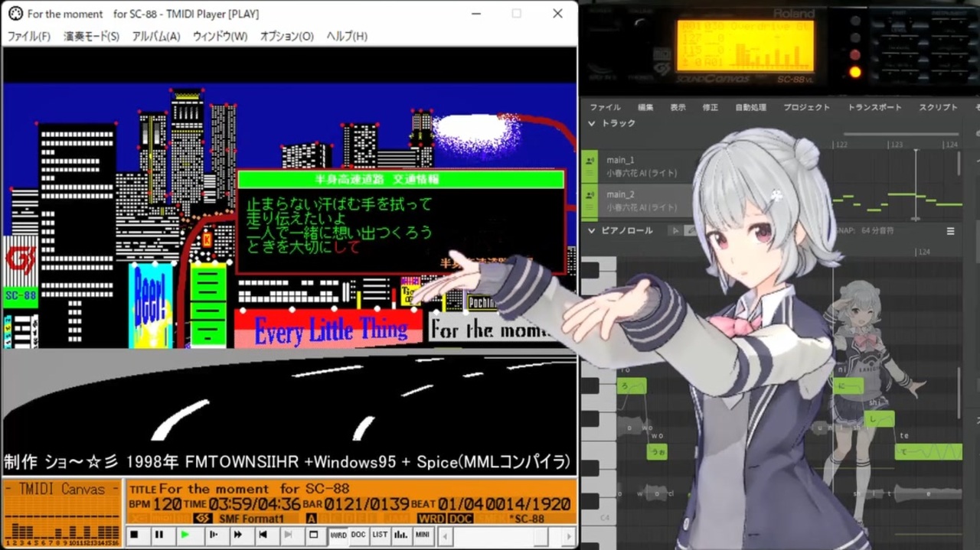
Task: Open 表示 menu in the vocal editor
Action: tap(678, 108)
